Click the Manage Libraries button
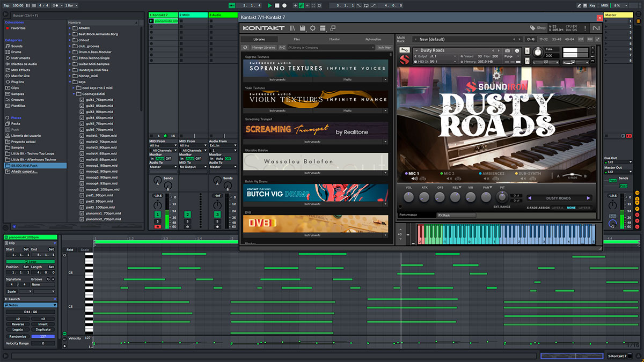The width and height of the screenshot is (644, 362). coord(264,47)
